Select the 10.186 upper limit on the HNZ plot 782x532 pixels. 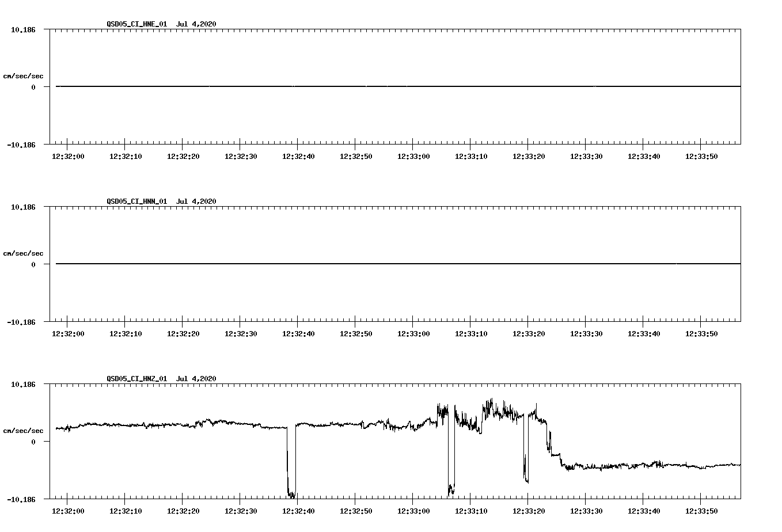click(23, 384)
